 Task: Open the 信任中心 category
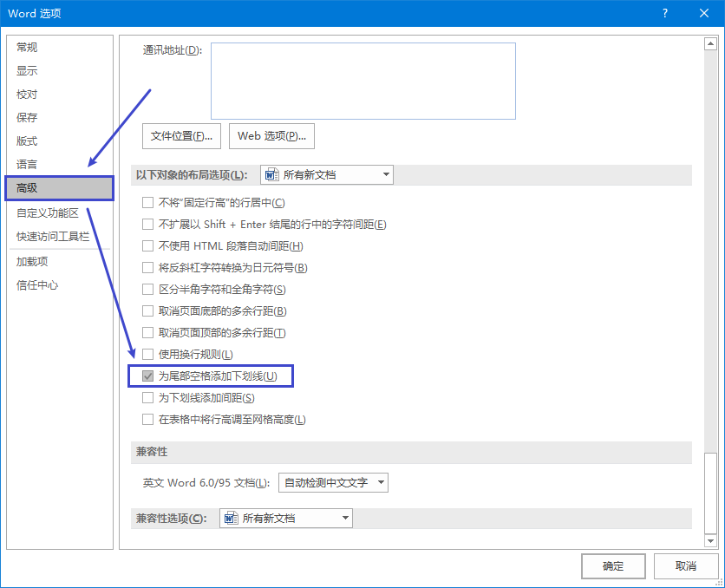click(x=37, y=285)
